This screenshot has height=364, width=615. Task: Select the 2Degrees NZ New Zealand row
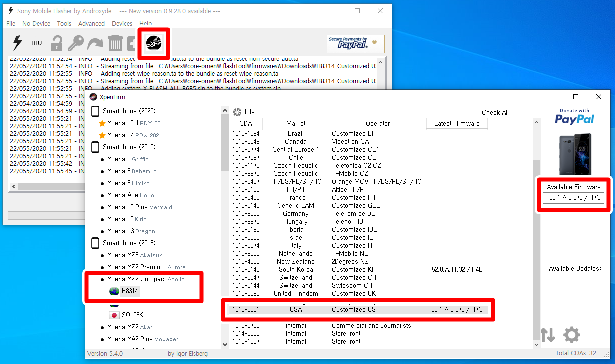tap(358, 261)
